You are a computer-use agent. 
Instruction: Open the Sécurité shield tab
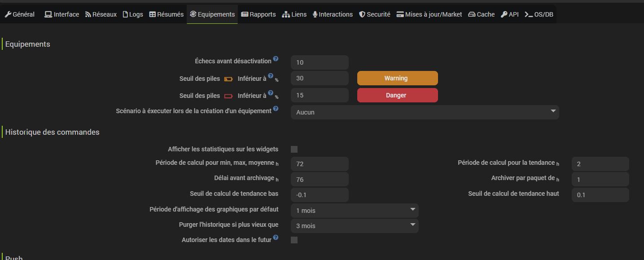click(x=375, y=14)
